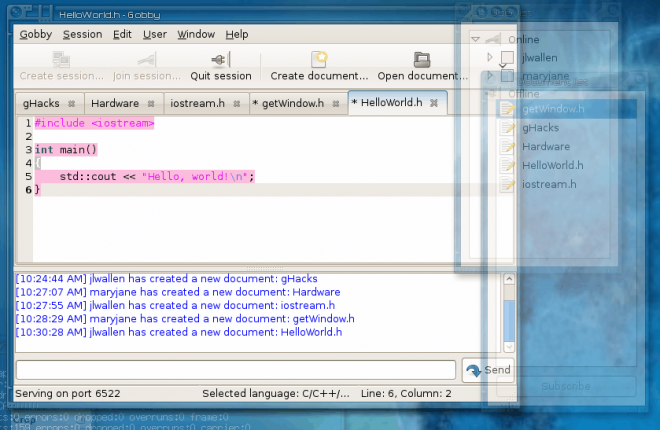Click the chat log vertical scrollbar

point(509,310)
